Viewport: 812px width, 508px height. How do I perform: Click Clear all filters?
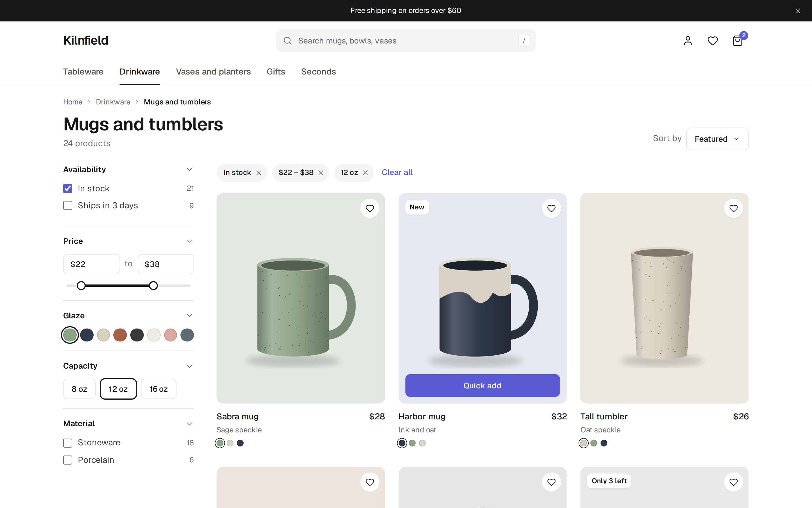point(397,172)
